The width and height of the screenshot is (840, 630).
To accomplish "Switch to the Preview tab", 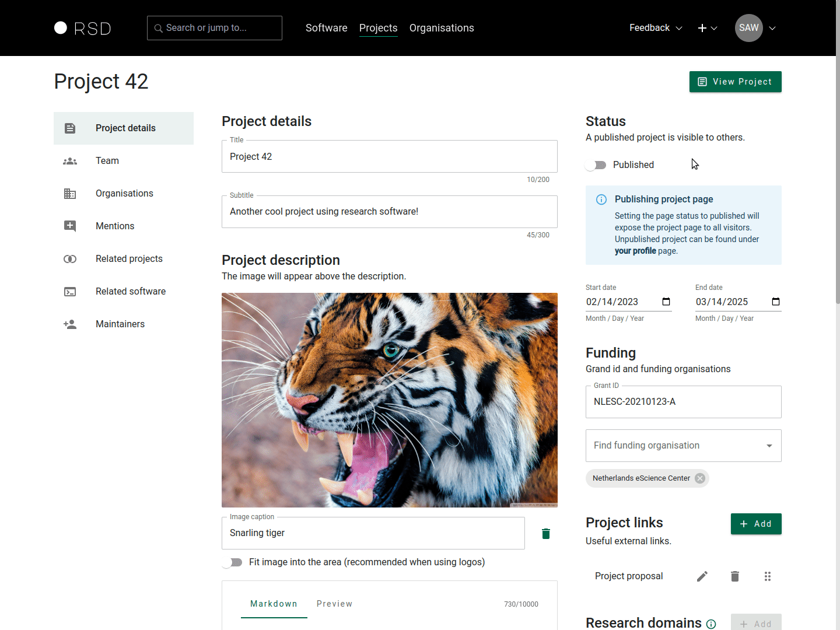I will coord(334,604).
